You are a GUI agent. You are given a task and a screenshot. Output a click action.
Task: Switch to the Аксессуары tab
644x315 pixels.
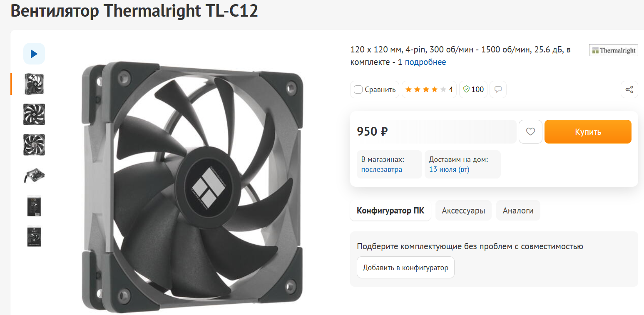[463, 211]
